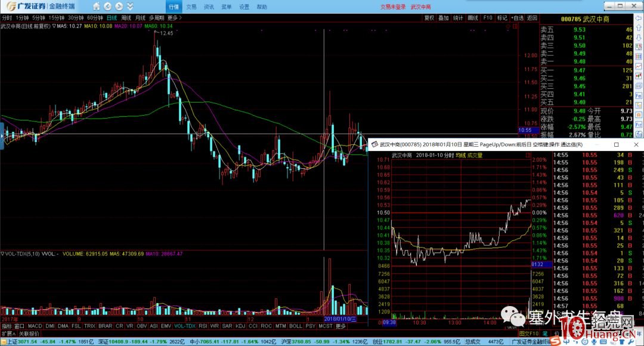644x346 pixels.
Task: Select the 日线 daily period
Action: pyautogui.click(x=112, y=18)
